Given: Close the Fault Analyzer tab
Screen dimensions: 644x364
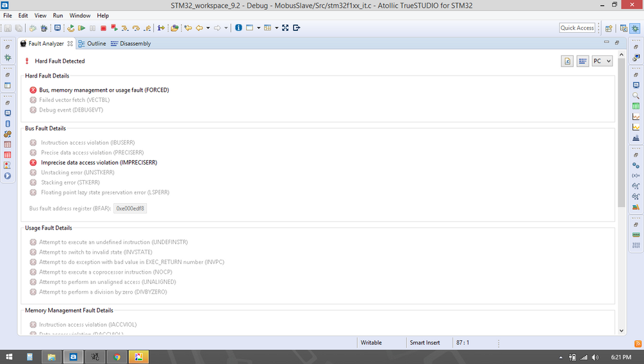Looking at the screenshot, I should pyautogui.click(x=70, y=44).
